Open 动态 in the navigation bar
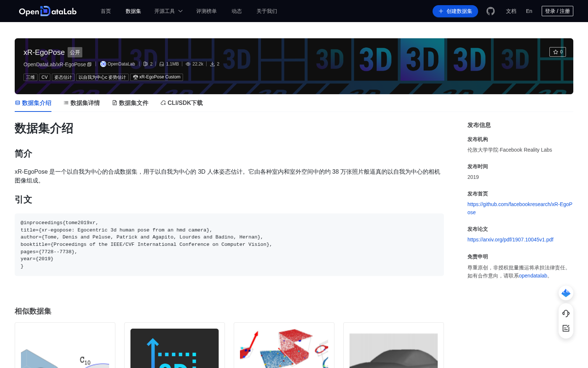 point(237,11)
